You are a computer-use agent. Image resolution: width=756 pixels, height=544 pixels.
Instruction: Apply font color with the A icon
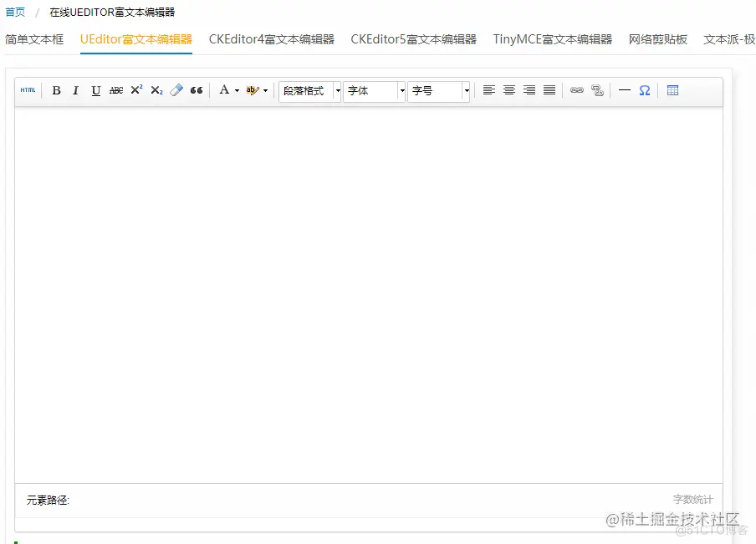click(x=224, y=90)
